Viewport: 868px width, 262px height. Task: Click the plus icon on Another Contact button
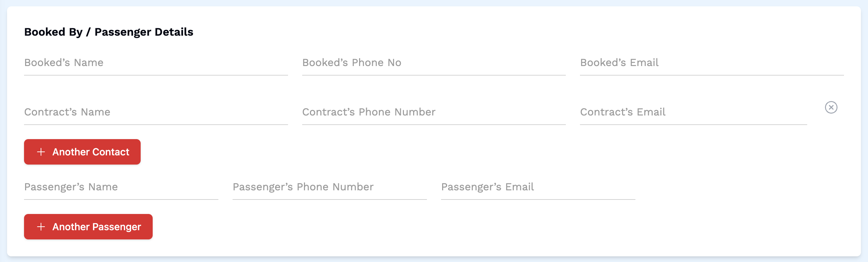tap(41, 152)
